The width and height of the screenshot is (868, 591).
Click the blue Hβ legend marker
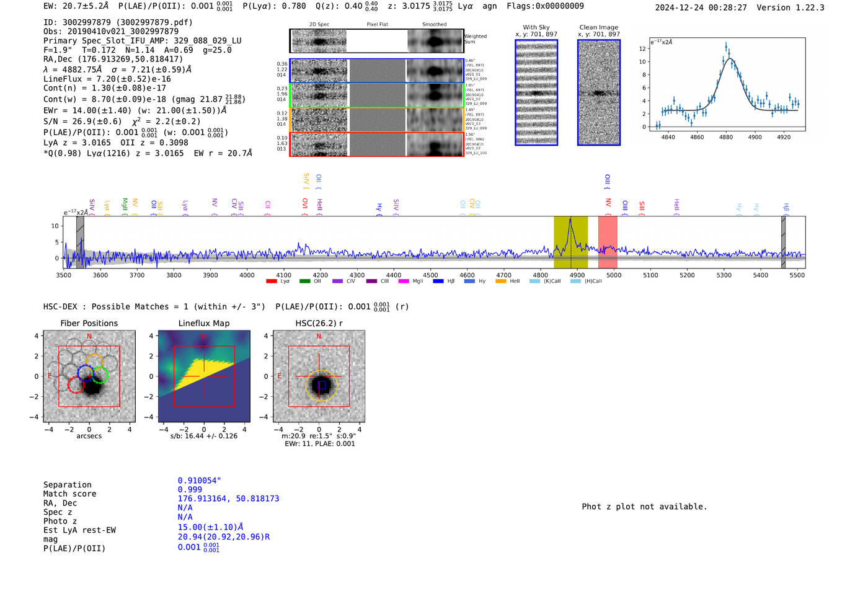pos(438,282)
